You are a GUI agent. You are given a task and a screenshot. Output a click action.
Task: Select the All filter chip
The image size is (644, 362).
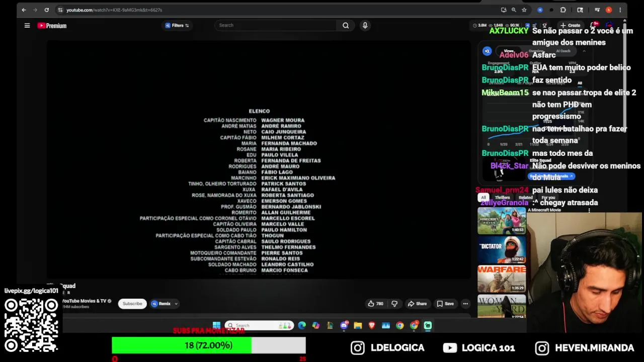click(484, 198)
